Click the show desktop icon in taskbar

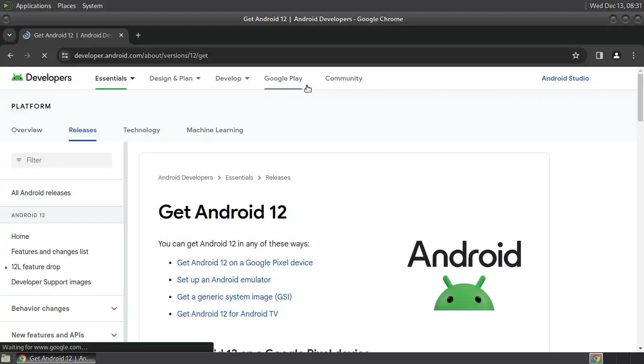(x=6, y=358)
